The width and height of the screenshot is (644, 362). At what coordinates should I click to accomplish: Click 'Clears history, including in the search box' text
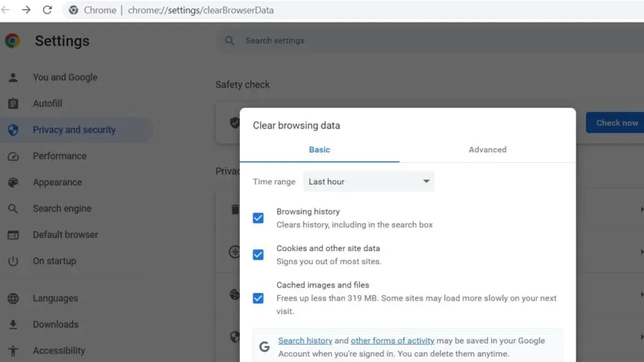click(x=354, y=225)
